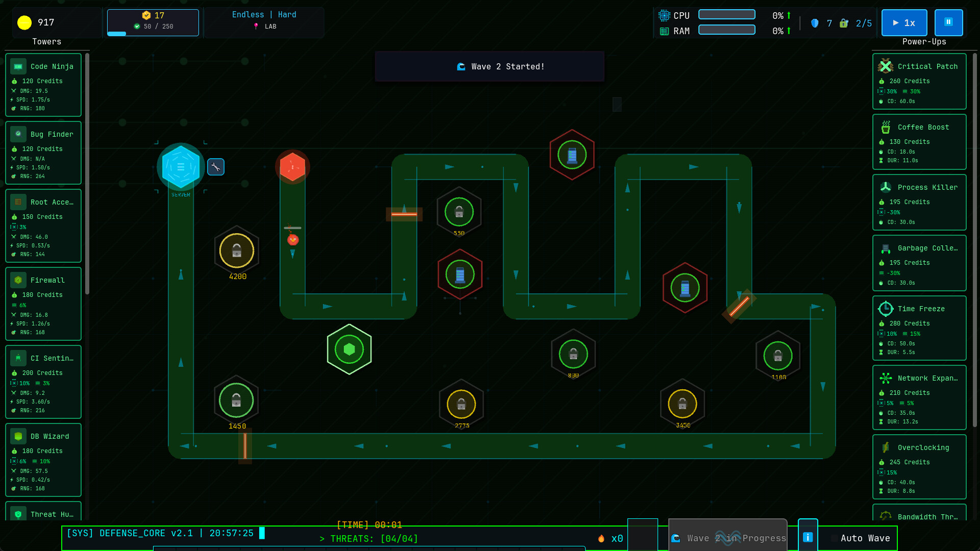
Task: Activate the Overclocking power-up icon
Action: coord(885,447)
